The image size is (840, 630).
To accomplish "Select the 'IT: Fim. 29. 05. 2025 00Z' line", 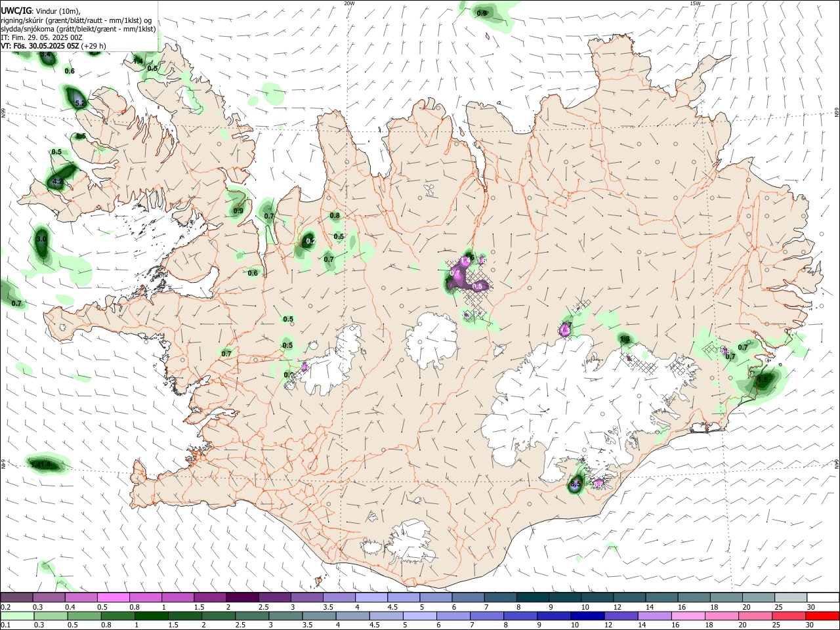I will click(x=41, y=37).
